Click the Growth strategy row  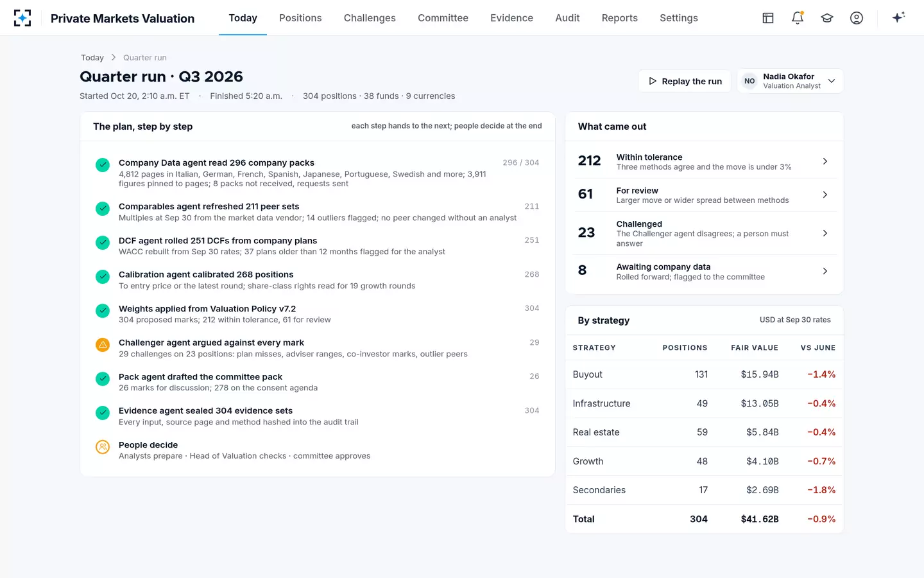pos(704,461)
